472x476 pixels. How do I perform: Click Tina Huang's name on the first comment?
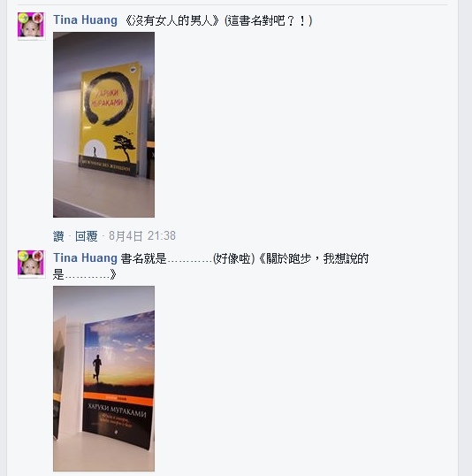coord(85,20)
